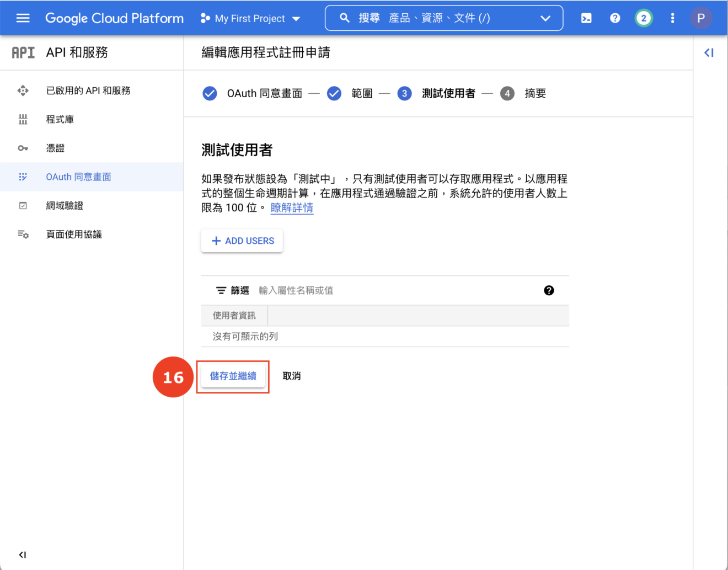This screenshot has height=570, width=728.
Task: Open the more options vertical dots menu
Action: pyautogui.click(x=672, y=18)
